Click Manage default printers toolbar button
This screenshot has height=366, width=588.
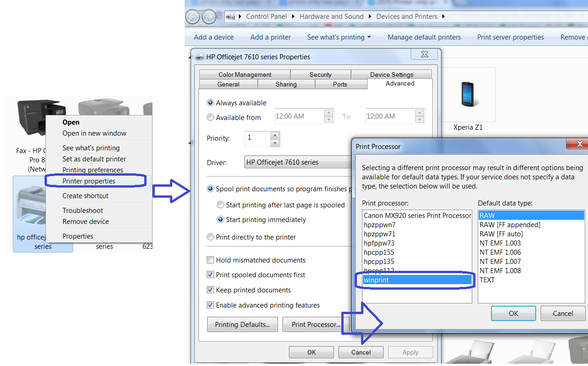click(424, 37)
